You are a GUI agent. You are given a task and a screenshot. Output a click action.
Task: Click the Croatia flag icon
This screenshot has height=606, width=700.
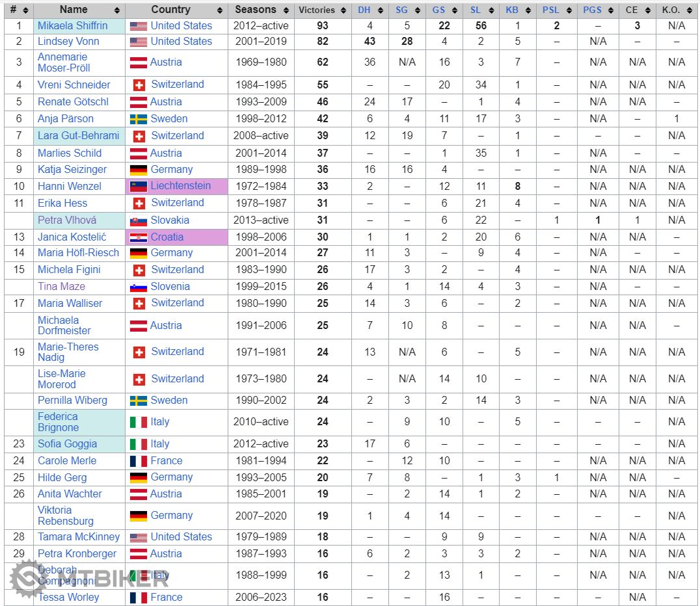click(138, 237)
